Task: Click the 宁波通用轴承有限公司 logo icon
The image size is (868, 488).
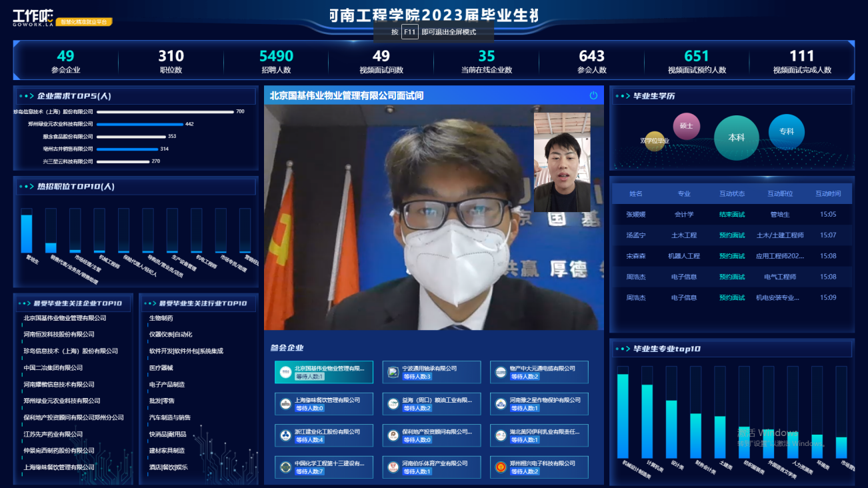Action: 393,372
